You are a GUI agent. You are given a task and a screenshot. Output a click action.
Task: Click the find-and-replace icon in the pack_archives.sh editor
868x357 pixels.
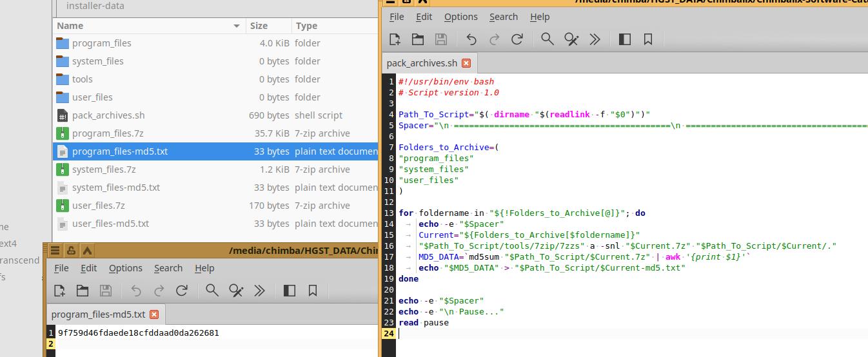[x=571, y=39]
